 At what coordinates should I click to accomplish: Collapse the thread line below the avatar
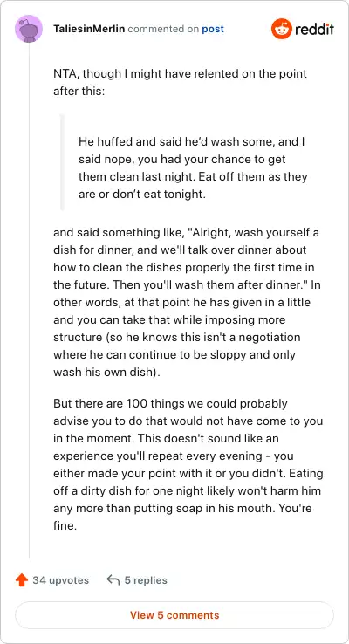29,301
